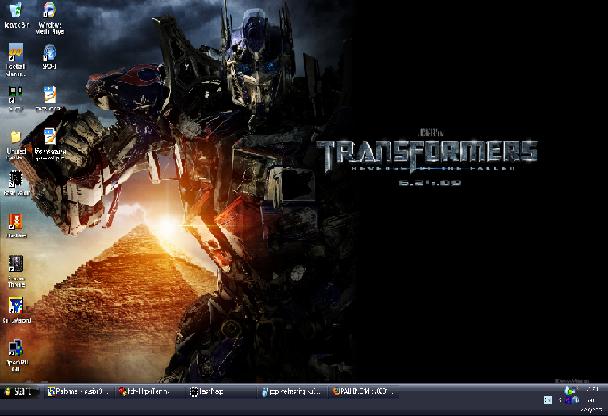Click the system tray clock
Viewport: 608px width, 416px height.
[x=592, y=399]
